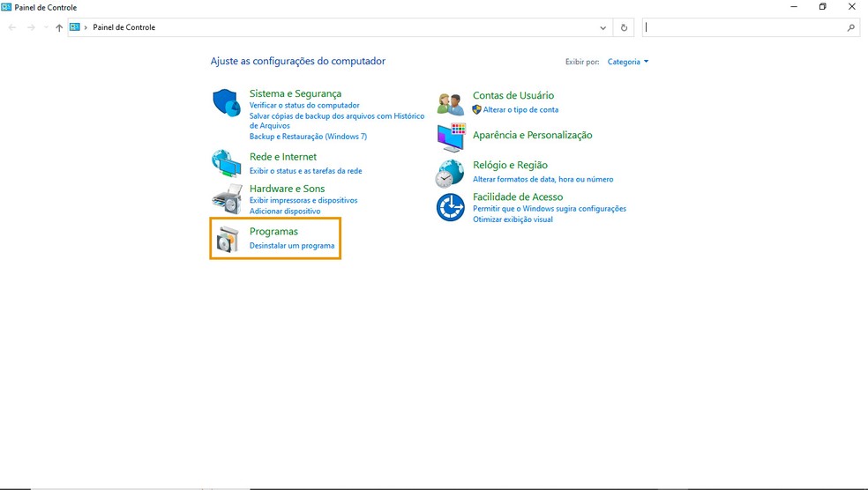Click Alterar o tipo de conta
Screen dimensions: 868x490
tap(520, 109)
